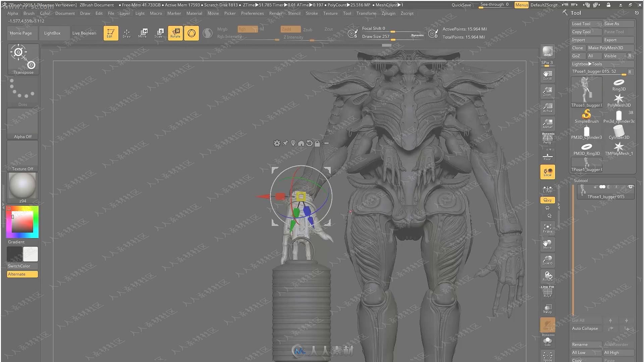
Task: Toggle Live Boolean mode
Action: click(x=84, y=33)
